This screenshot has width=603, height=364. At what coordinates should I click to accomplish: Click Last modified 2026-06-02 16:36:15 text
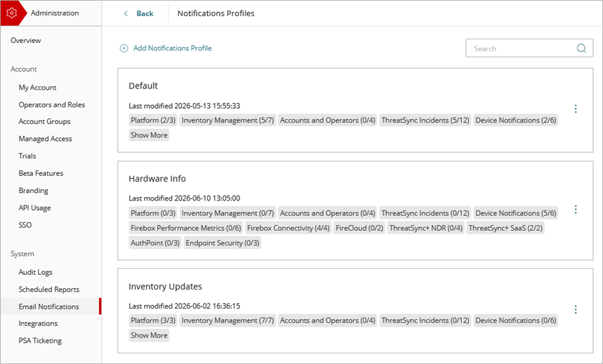pos(184,306)
